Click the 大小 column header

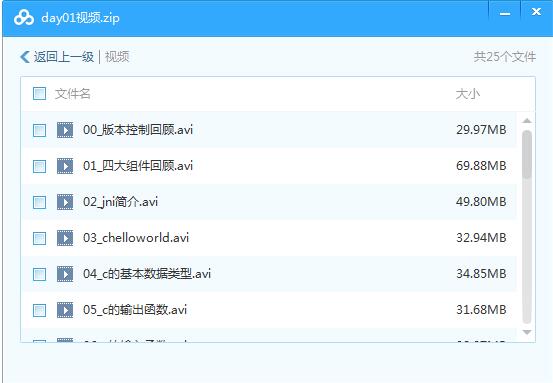point(468,94)
